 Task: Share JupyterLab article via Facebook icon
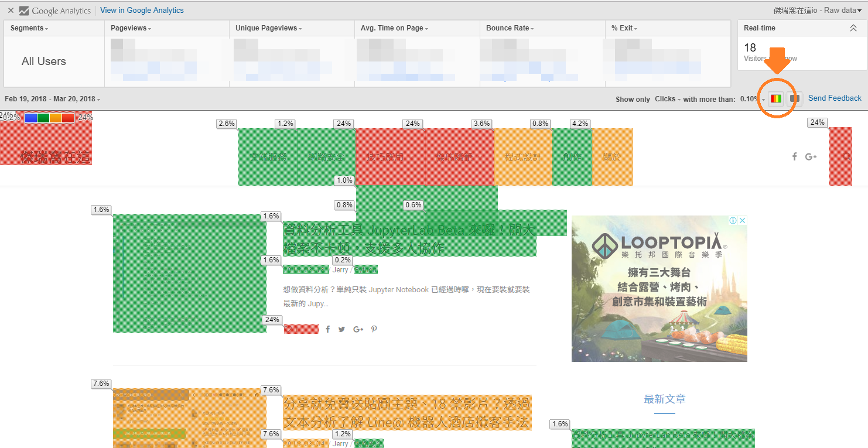[328, 329]
